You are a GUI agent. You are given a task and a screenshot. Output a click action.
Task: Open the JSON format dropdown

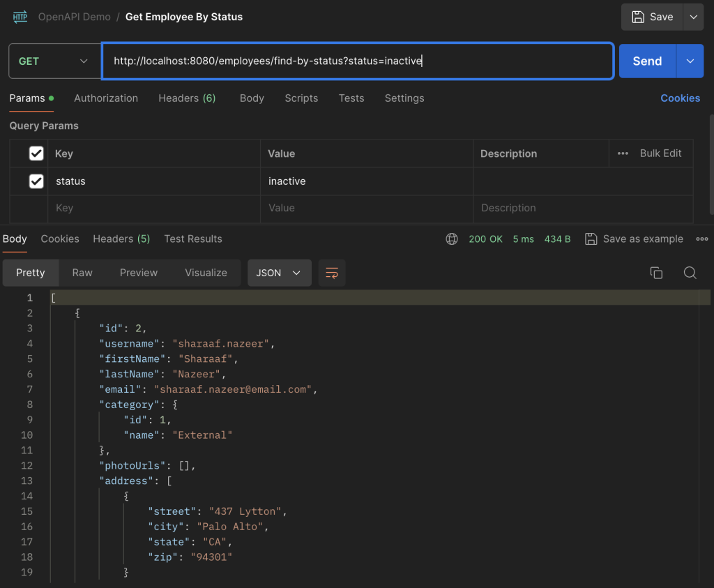point(279,273)
